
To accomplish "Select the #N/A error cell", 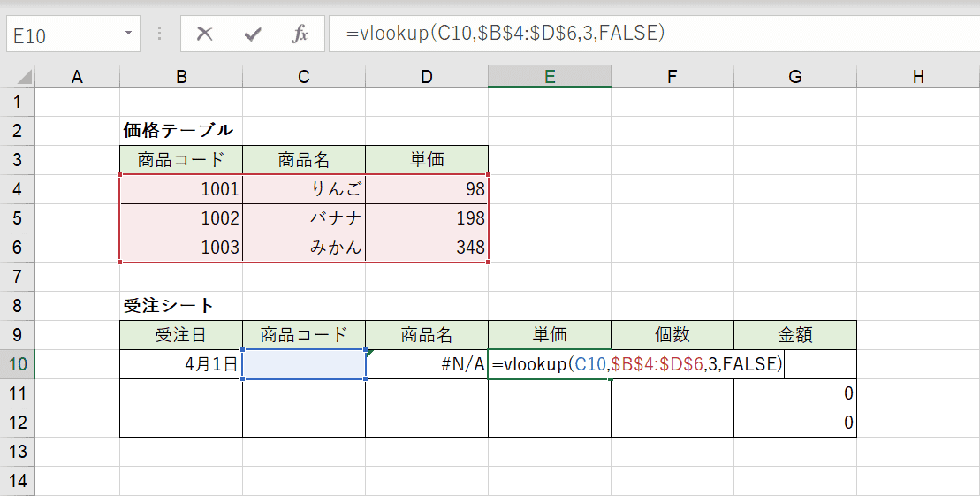I will click(x=427, y=364).
